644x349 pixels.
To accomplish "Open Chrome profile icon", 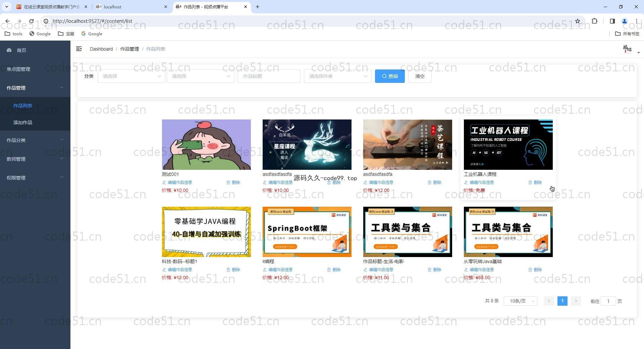I will 624,21.
